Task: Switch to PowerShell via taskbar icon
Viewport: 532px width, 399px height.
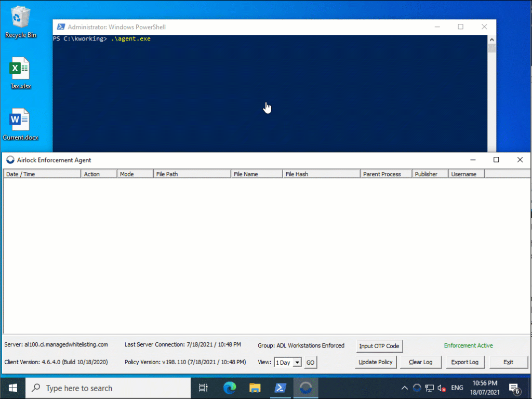Action: 280,388
